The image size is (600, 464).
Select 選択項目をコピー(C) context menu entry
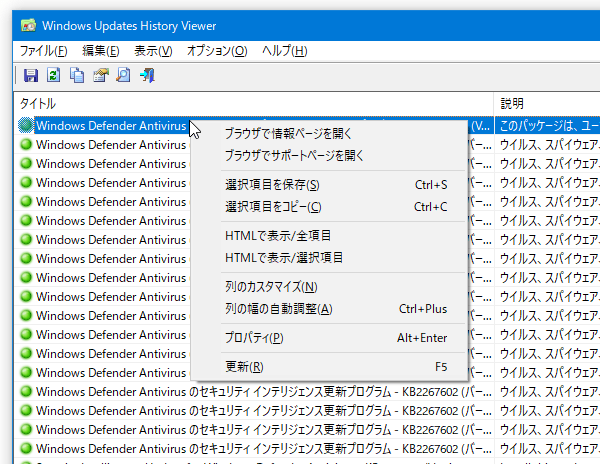point(329,207)
